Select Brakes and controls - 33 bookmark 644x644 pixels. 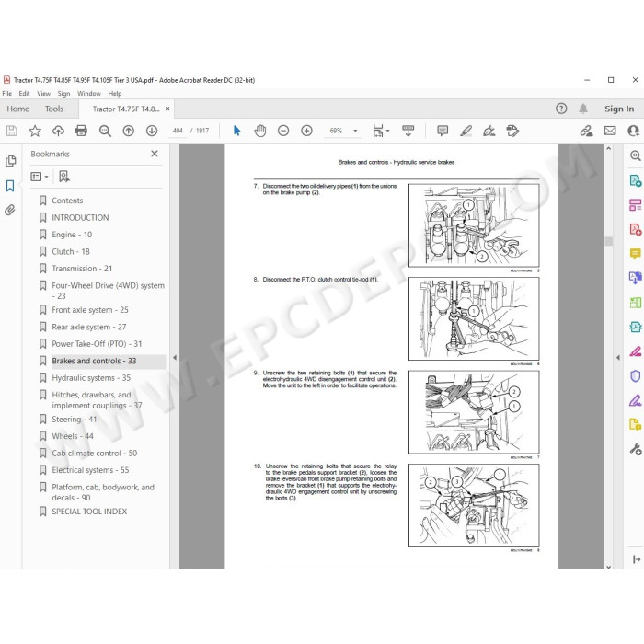tap(94, 361)
